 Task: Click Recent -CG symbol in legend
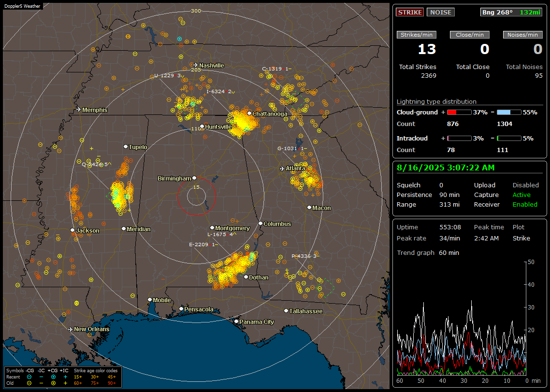[x=29, y=377]
